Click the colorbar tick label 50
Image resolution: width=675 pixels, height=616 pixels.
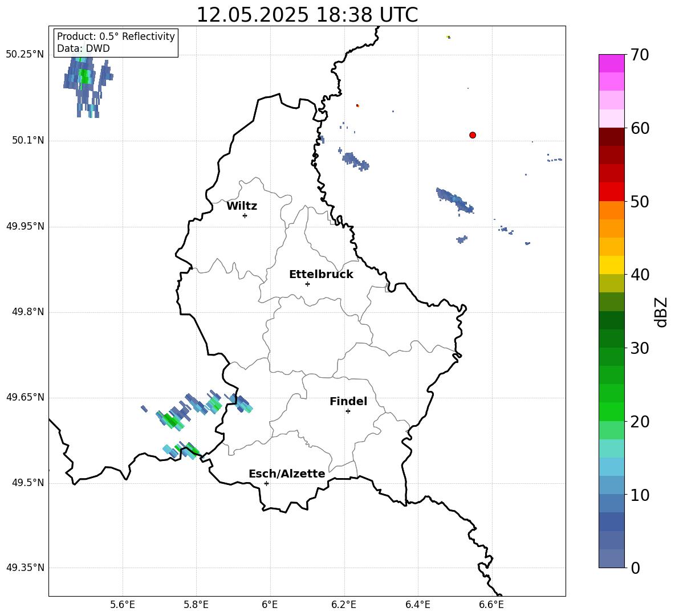(640, 201)
